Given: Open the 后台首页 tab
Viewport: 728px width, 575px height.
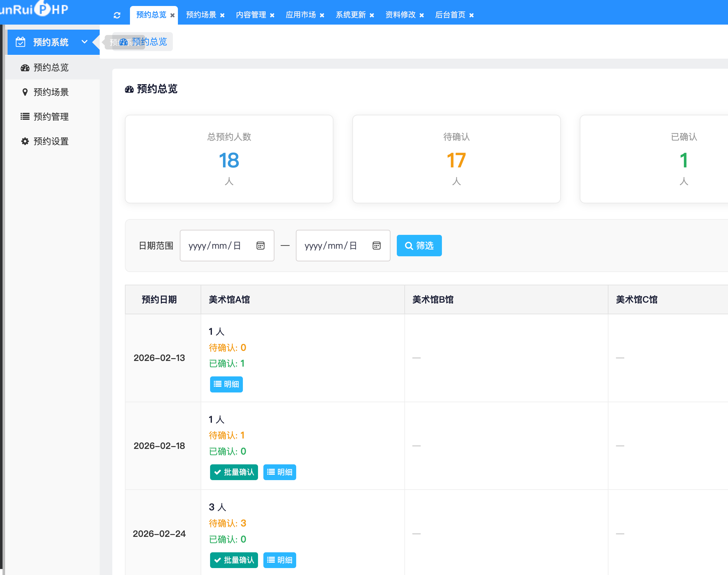Looking at the screenshot, I should click(450, 15).
